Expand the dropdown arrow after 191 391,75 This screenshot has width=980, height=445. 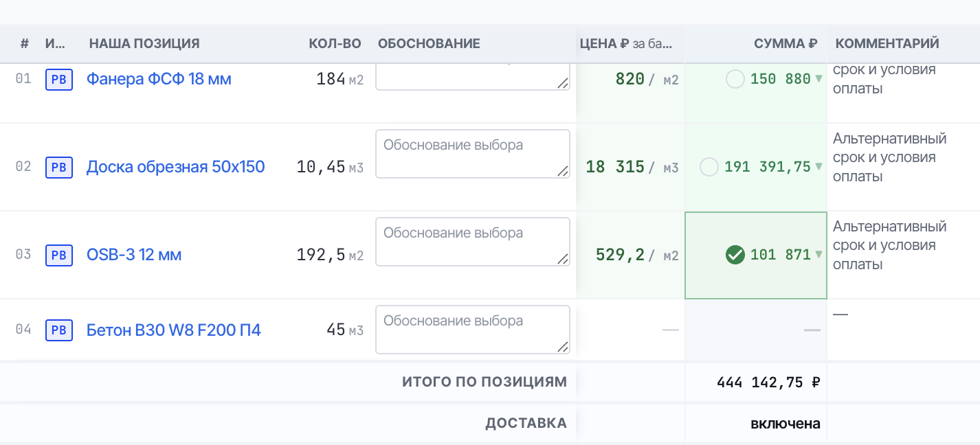click(818, 167)
